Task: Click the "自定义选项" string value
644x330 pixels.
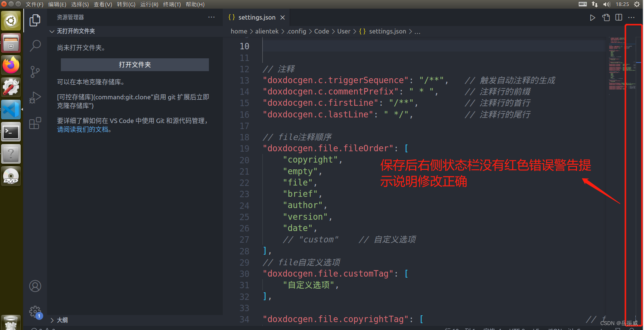Action: 308,285
